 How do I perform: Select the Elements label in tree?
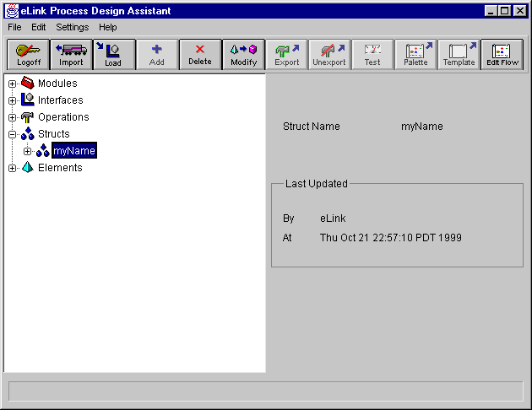click(x=60, y=167)
